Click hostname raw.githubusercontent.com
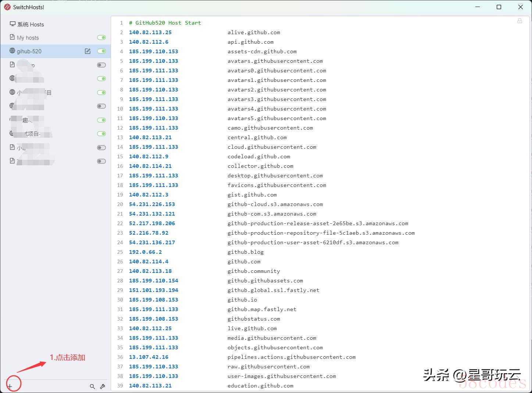This screenshot has width=532, height=393. [268, 367]
